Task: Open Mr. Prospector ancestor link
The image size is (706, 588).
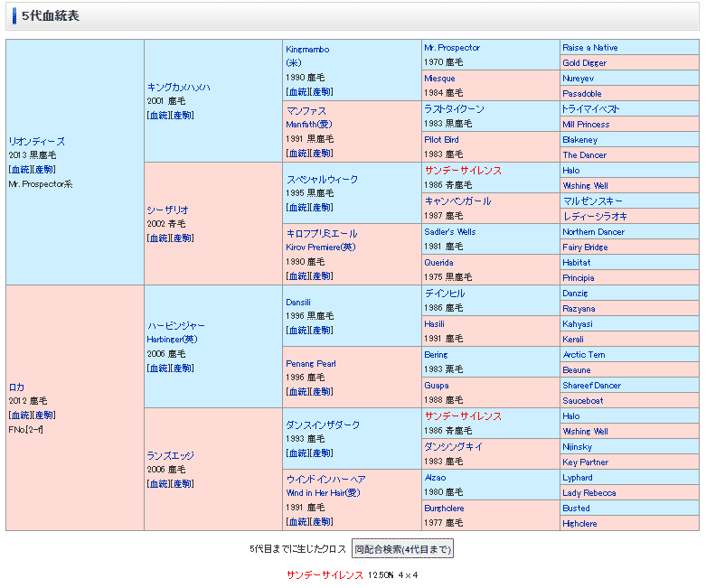Action: click(x=452, y=48)
